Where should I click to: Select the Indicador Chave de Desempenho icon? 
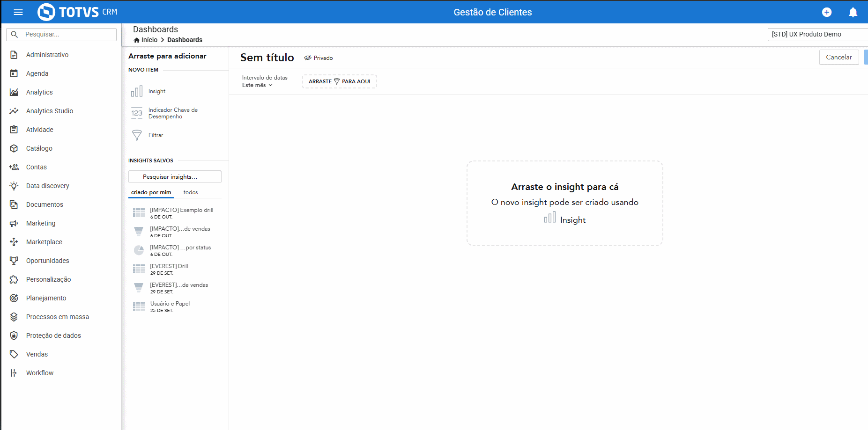137,113
